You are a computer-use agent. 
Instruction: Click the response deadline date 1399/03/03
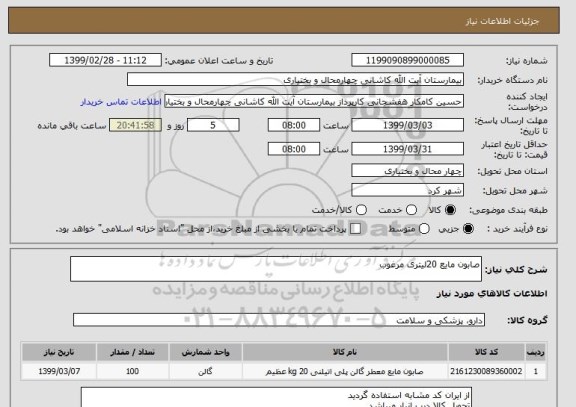tap(407, 125)
